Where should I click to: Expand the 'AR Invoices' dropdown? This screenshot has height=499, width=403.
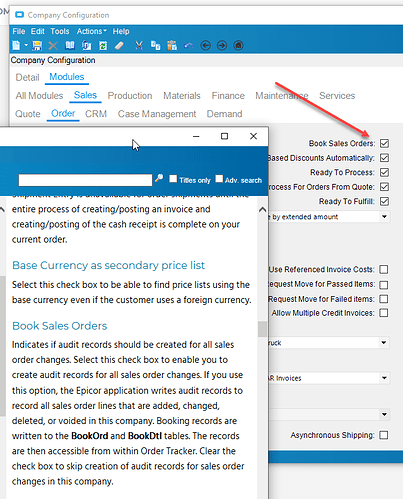(x=384, y=378)
